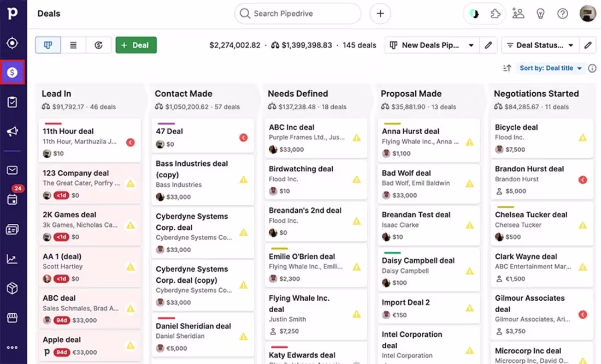601x364 pixels.
Task: Select the pipeline kanban view tab
Action: pos(48,45)
